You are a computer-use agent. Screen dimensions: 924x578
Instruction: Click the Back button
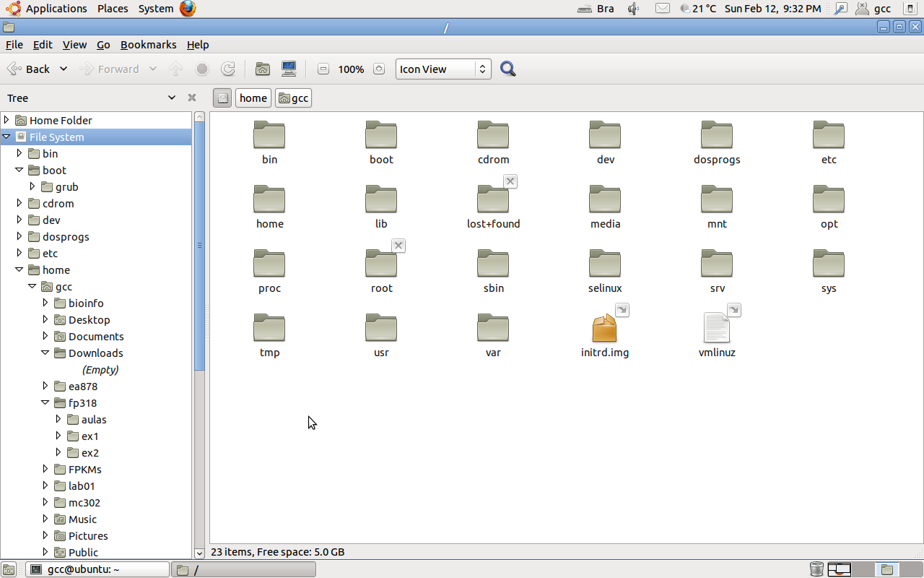coord(29,69)
